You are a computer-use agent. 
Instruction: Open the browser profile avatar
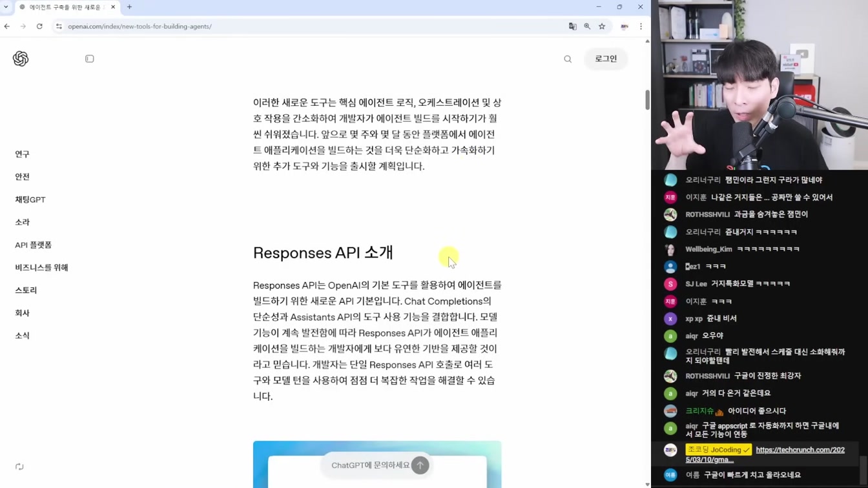tap(625, 26)
